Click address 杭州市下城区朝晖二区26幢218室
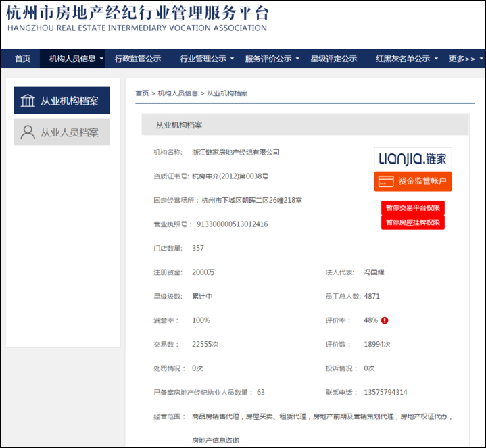This screenshot has height=448, width=486. pos(251,201)
